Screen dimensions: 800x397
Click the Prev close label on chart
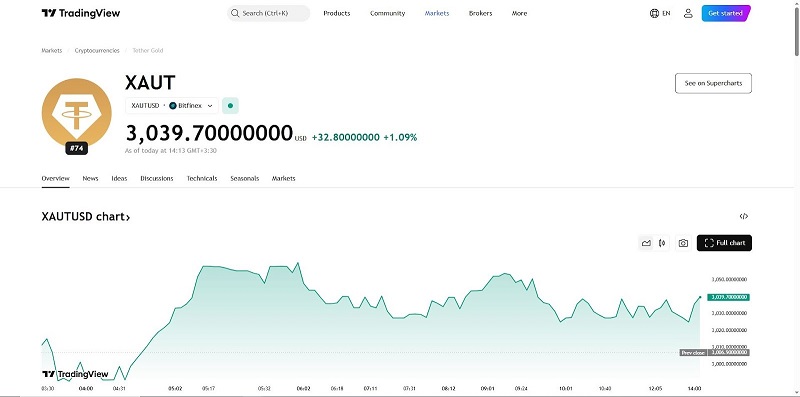pyautogui.click(x=693, y=353)
